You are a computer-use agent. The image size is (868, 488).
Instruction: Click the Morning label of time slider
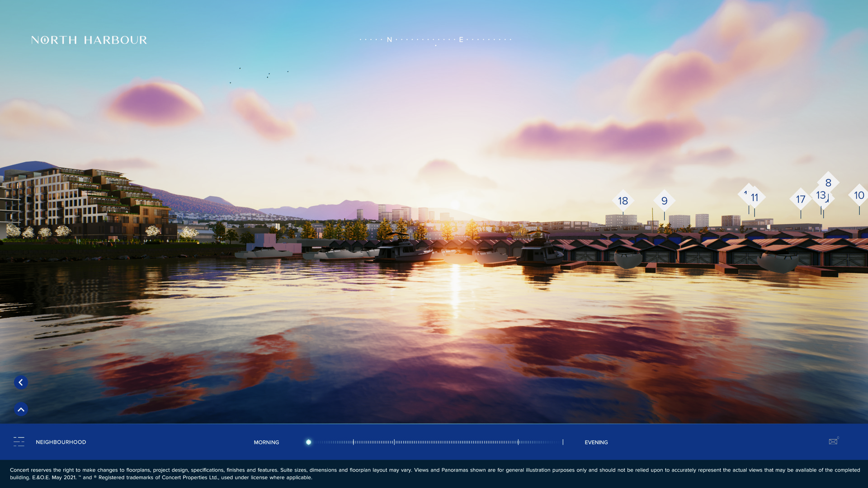pos(266,442)
